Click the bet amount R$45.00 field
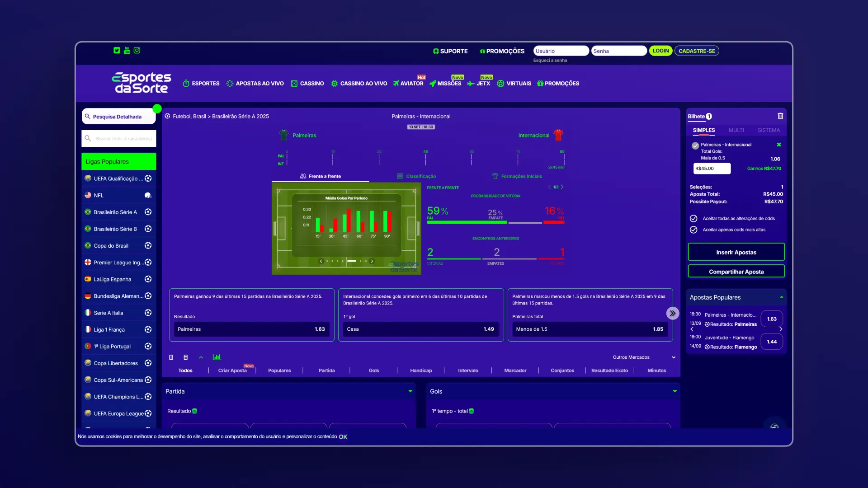The width and height of the screenshot is (868, 488). (712, 169)
